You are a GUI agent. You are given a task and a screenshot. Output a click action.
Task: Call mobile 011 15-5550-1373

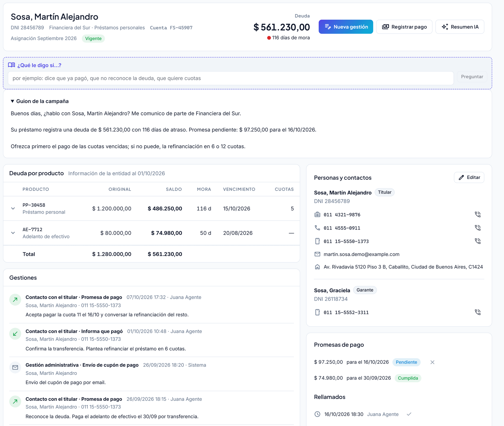478,241
